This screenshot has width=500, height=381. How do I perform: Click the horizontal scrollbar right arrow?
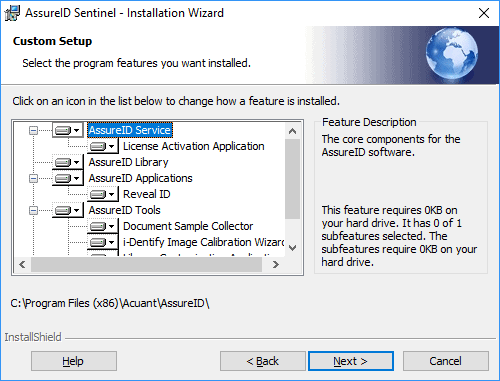coord(275,265)
